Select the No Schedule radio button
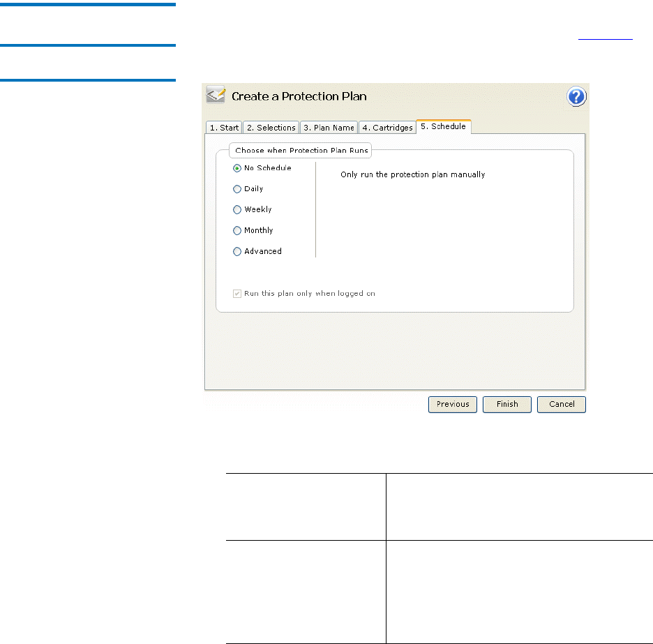This screenshot has height=644, width=653. coord(237,168)
